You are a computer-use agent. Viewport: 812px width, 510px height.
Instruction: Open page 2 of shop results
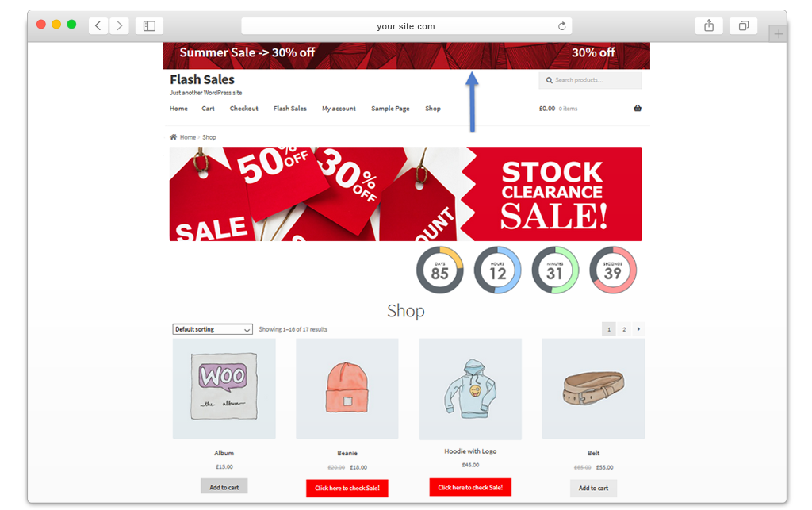point(624,329)
